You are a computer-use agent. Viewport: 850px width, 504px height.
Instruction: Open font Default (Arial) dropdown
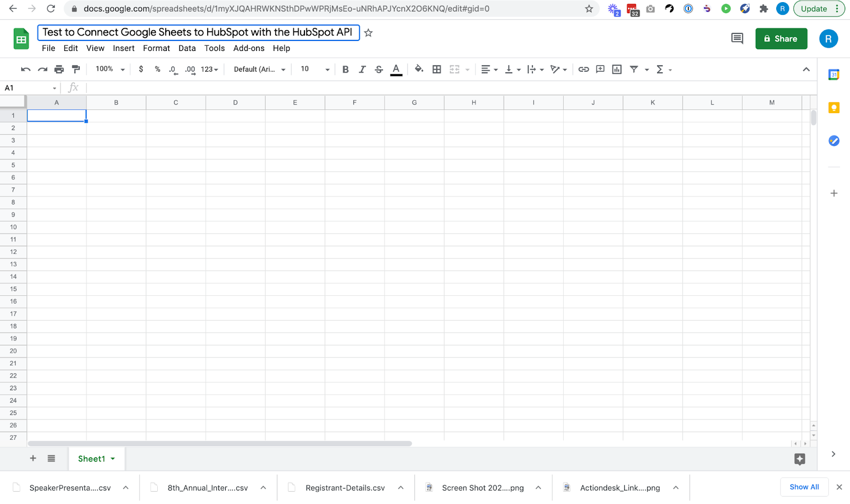coord(260,70)
